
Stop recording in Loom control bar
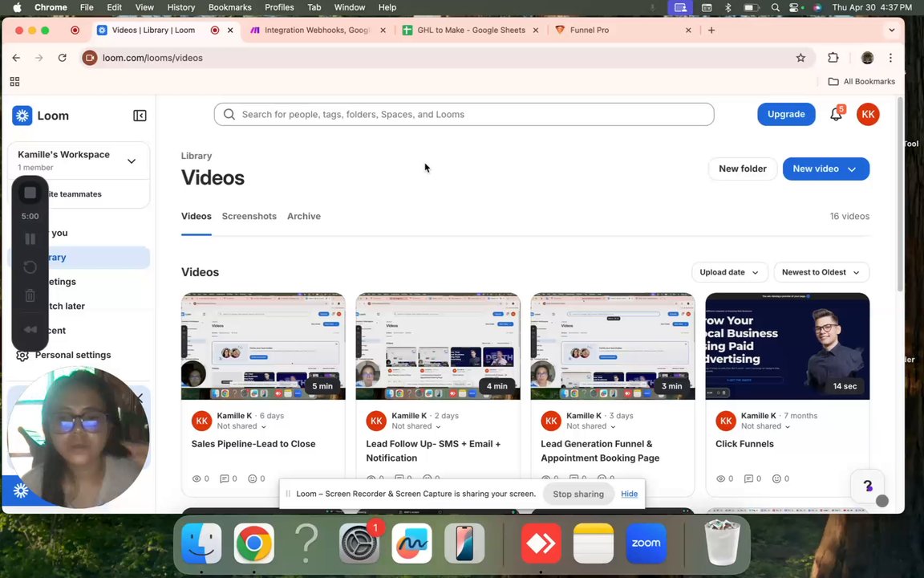[x=30, y=193]
